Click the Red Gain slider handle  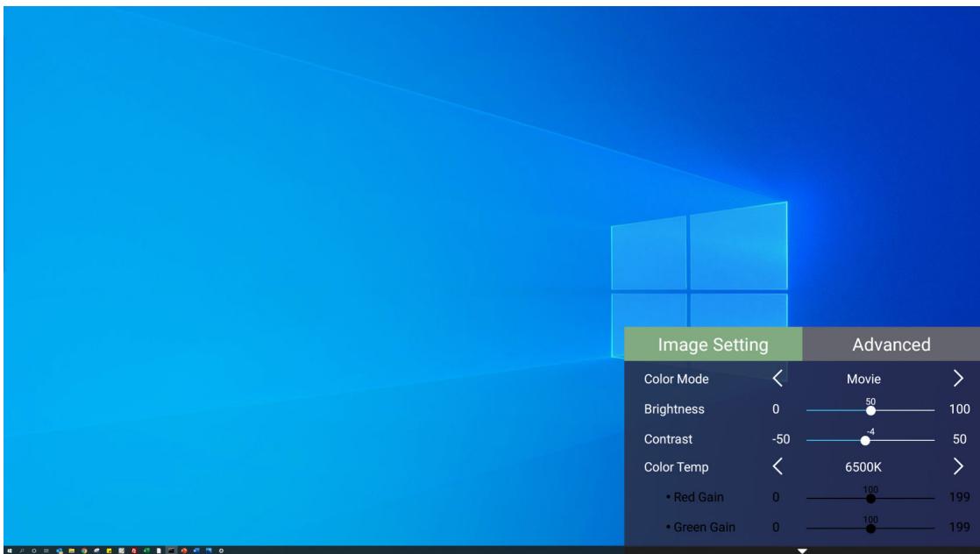pos(870,499)
